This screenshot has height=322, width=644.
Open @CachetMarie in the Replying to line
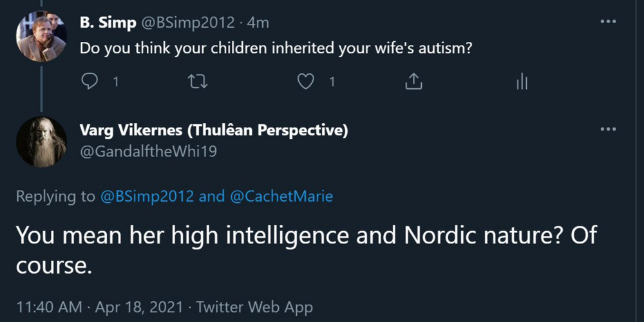(281, 196)
